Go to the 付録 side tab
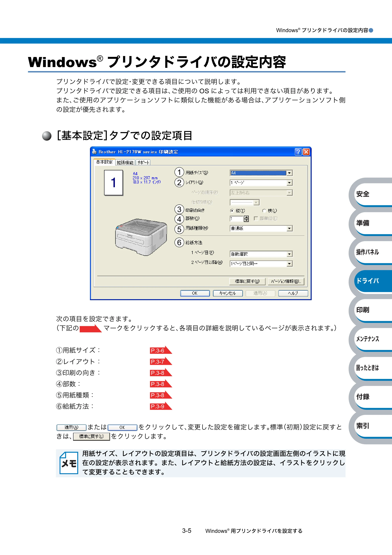This screenshot has width=392, height=555. [373, 397]
